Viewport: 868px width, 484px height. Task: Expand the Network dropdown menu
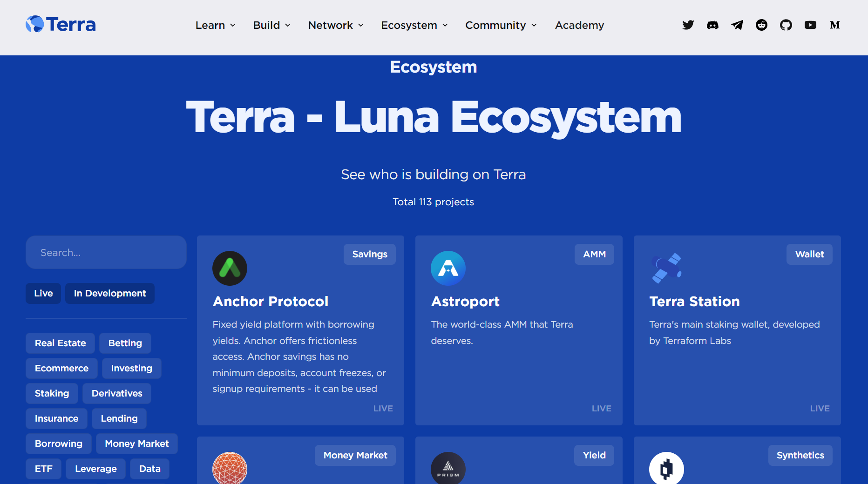[x=336, y=25]
